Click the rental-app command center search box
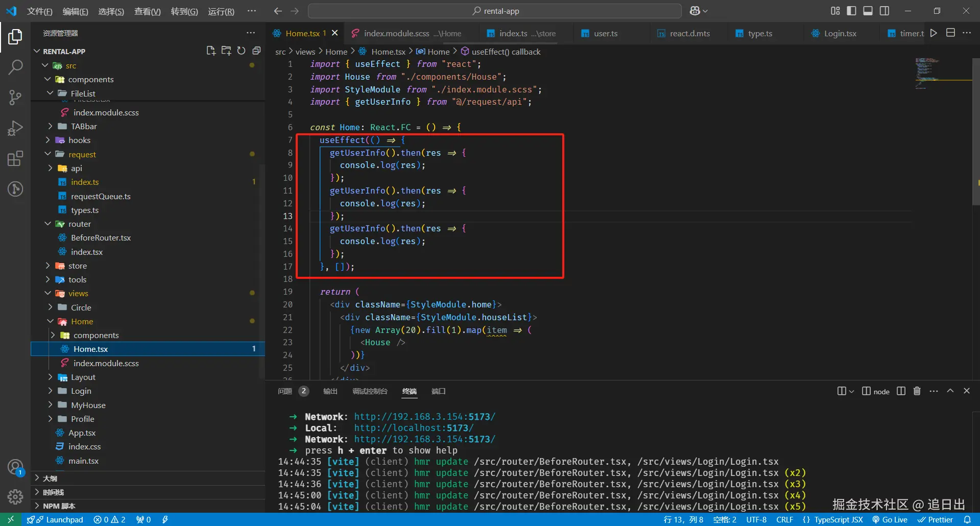Image resolution: width=980 pixels, height=526 pixels. click(494, 11)
